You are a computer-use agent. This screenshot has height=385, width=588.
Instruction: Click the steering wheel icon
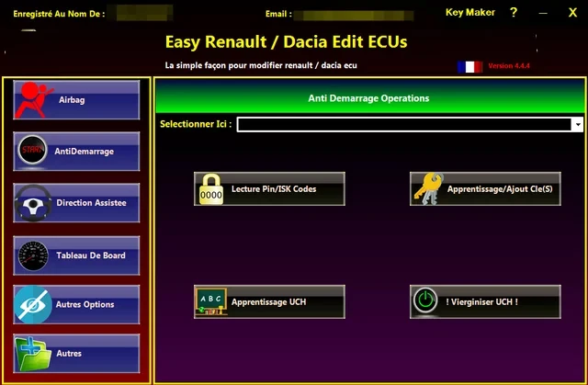(33, 203)
